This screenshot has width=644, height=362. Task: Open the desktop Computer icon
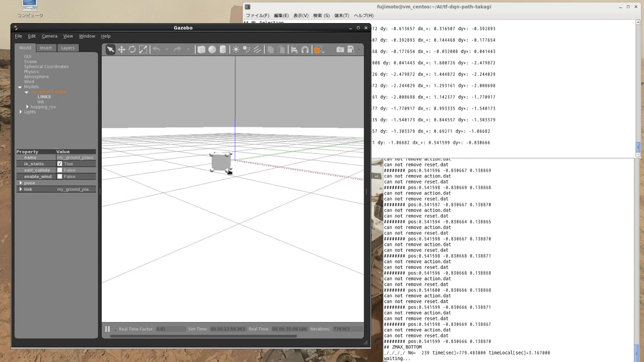(x=30, y=9)
